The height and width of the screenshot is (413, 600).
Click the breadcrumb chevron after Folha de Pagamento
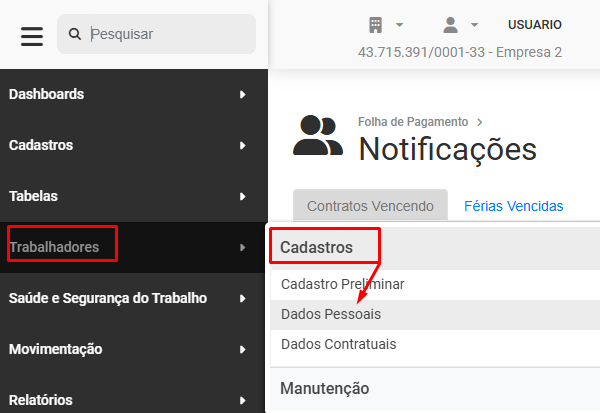[x=479, y=122]
